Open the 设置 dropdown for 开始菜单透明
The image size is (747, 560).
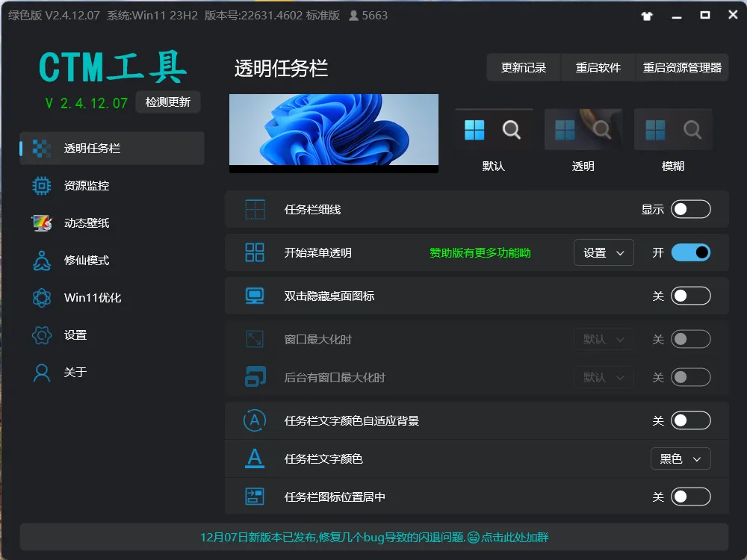click(604, 252)
